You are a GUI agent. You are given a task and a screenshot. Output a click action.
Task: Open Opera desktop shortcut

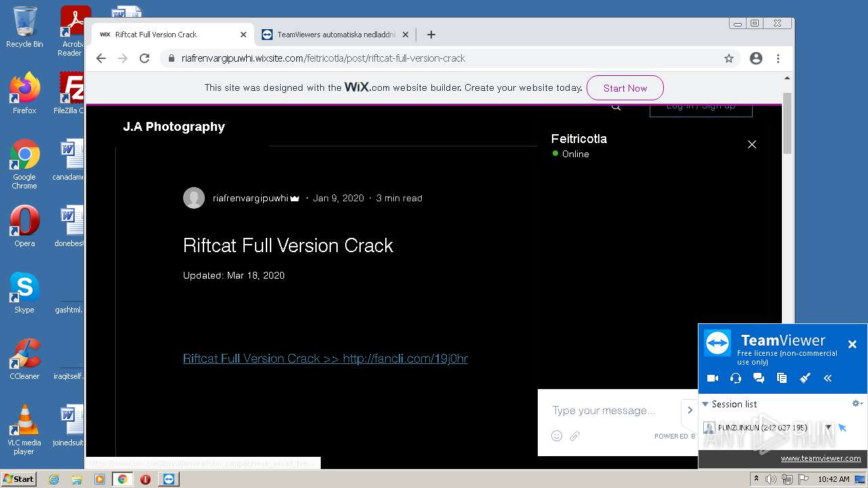pos(24,226)
